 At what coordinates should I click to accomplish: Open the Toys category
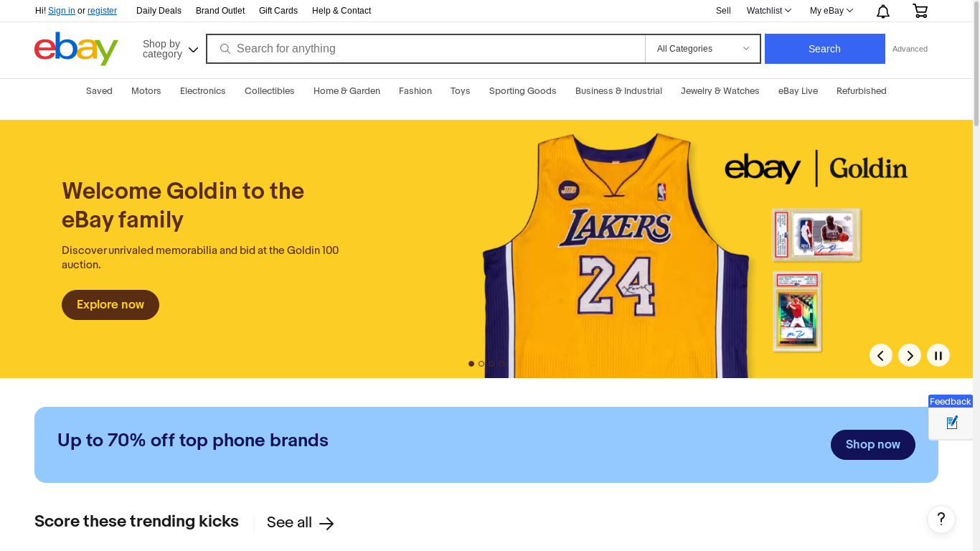click(x=461, y=91)
